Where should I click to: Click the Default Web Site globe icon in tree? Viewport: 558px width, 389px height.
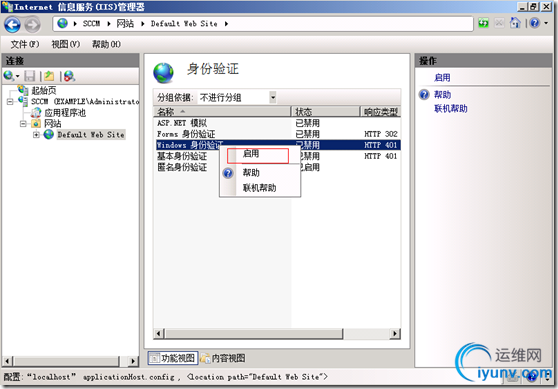coord(48,135)
